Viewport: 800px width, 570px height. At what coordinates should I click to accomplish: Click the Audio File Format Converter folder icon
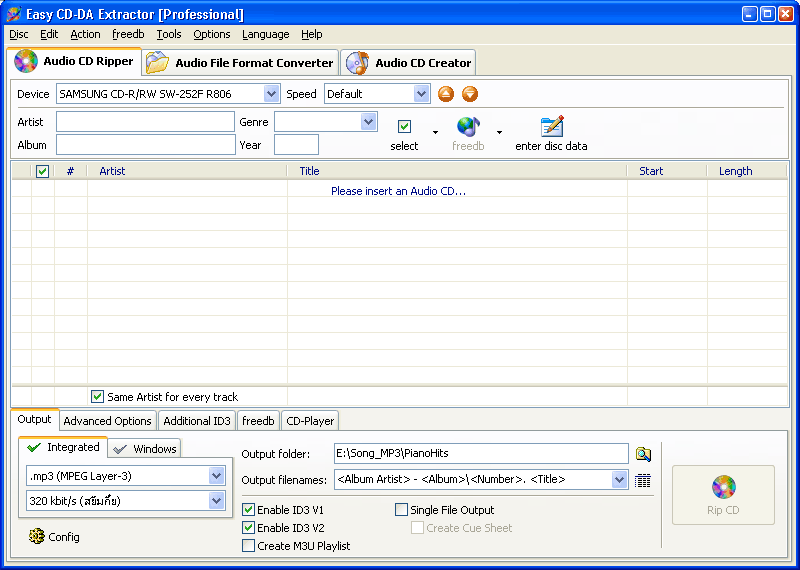click(x=157, y=63)
